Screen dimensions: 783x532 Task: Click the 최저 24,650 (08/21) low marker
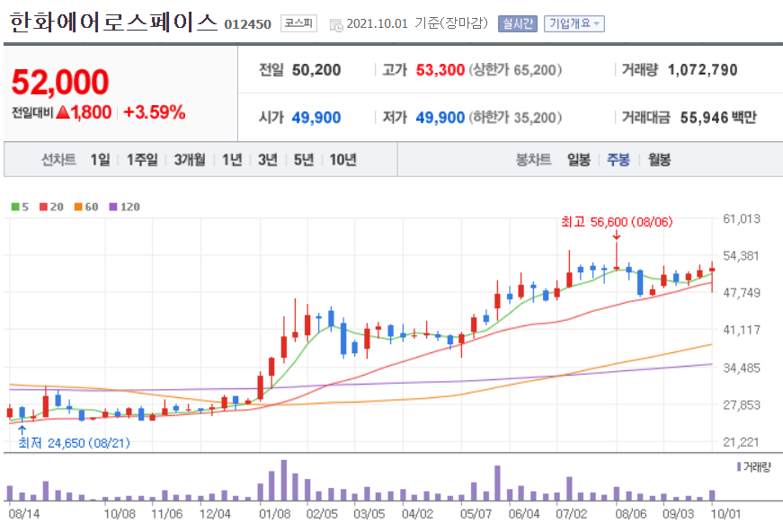click(x=74, y=443)
